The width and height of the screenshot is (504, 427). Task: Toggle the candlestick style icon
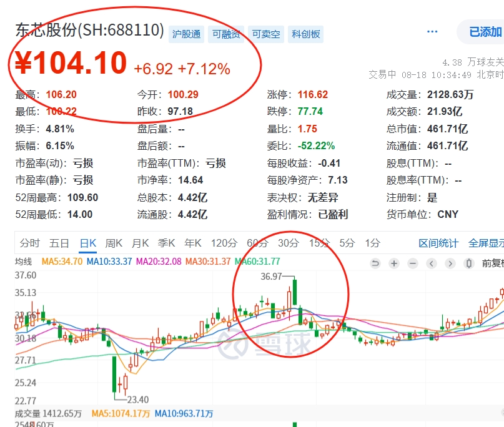point(469,264)
